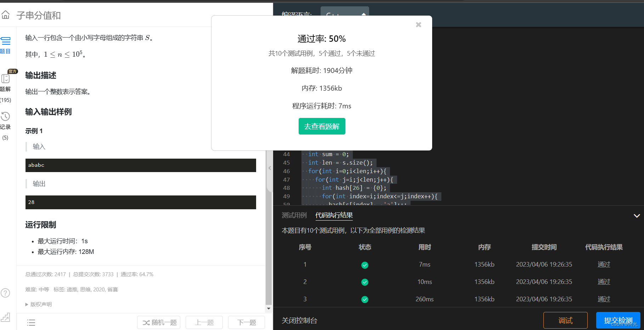Click the problem title 子串分值和

tap(39, 15)
